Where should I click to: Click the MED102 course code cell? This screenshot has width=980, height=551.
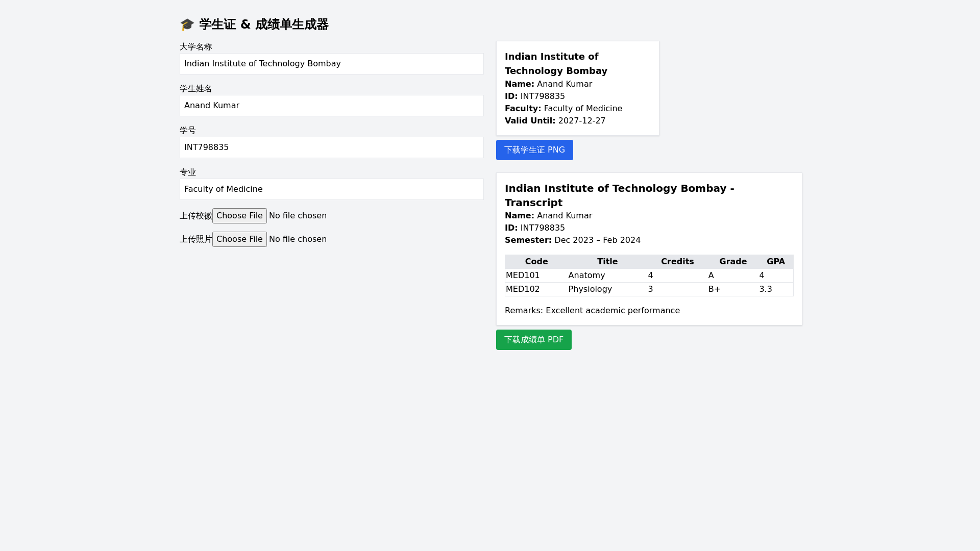click(536, 289)
